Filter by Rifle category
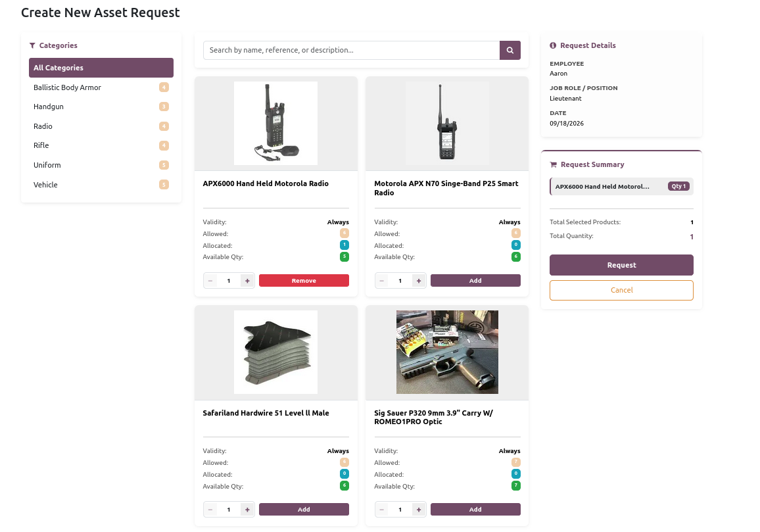 101,145
